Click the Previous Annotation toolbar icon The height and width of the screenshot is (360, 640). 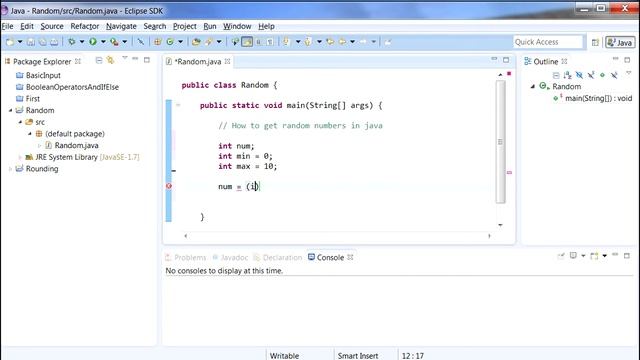click(x=308, y=42)
